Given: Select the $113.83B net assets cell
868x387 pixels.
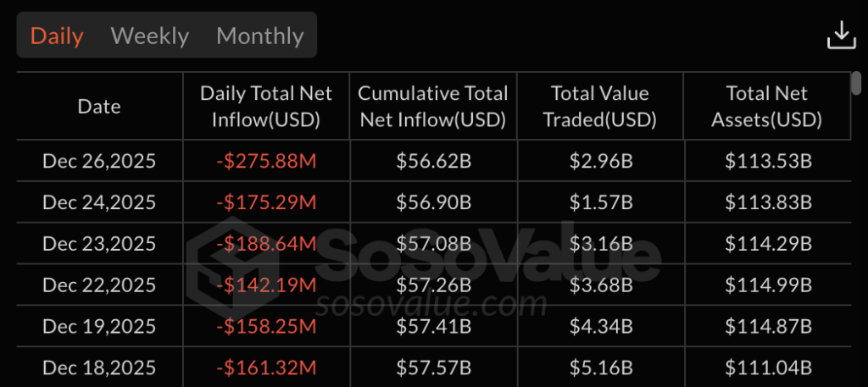Looking at the screenshot, I should (769, 202).
